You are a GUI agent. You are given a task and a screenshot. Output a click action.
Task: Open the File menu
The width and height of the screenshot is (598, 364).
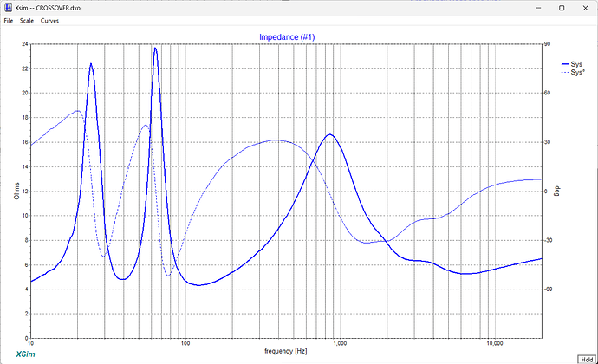click(x=9, y=21)
